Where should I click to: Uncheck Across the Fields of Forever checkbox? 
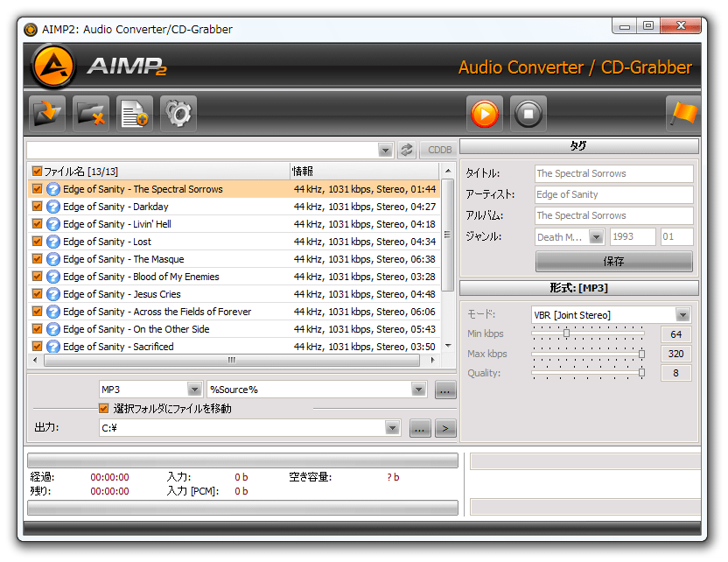click(37, 311)
